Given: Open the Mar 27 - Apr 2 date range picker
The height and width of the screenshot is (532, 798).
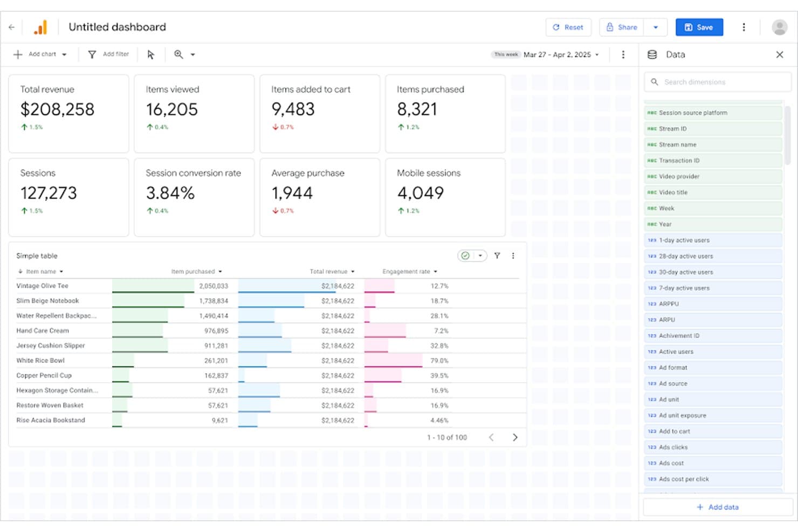Looking at the screenshot, I should 561,54.
